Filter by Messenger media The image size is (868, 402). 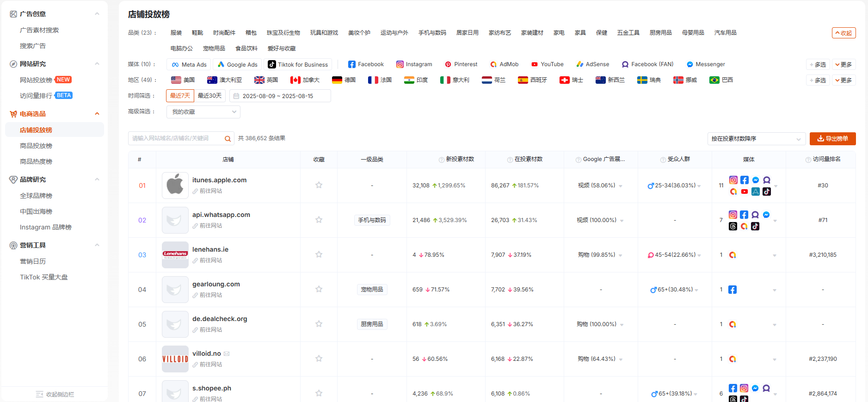click(x=706, y=64)
